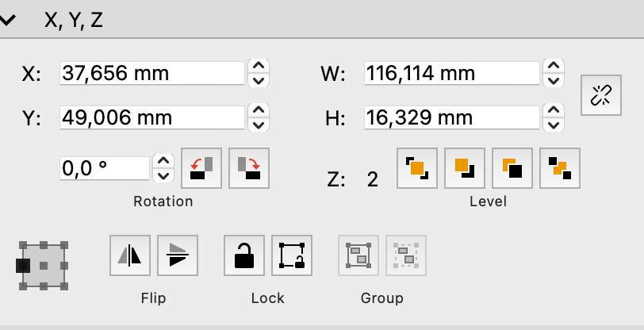Toggle lock size of the item
This screenshot has width=644, height=330.
pyautogui.click(x=292, y=255)
